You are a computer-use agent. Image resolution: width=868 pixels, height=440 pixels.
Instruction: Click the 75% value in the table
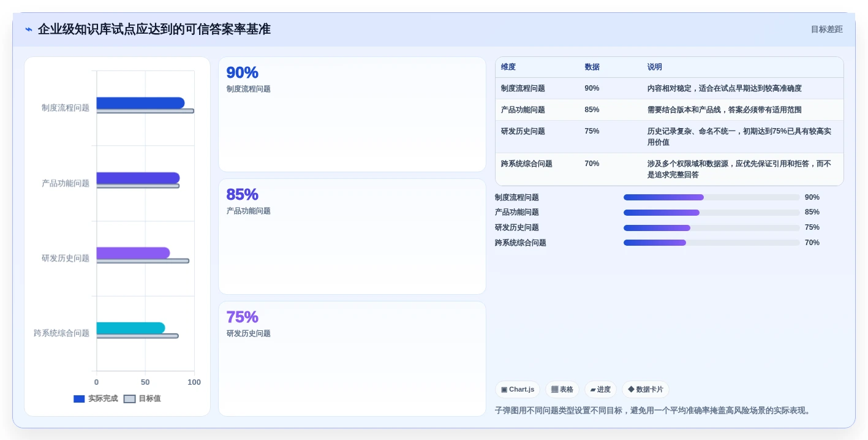(x=592, y=131)
